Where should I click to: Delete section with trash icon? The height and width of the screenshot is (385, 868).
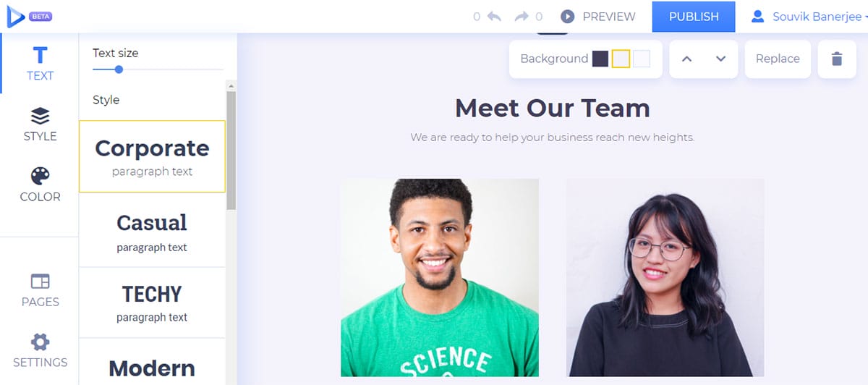[837, 59]
